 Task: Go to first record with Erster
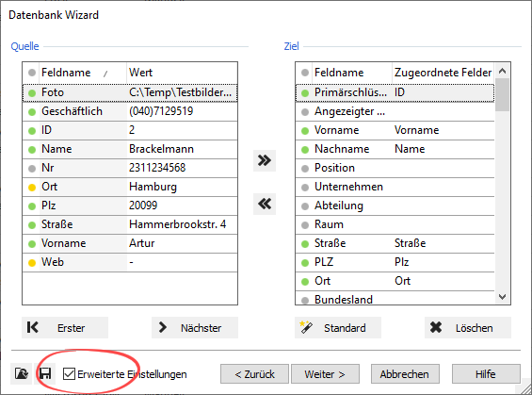tap(65, 328)
